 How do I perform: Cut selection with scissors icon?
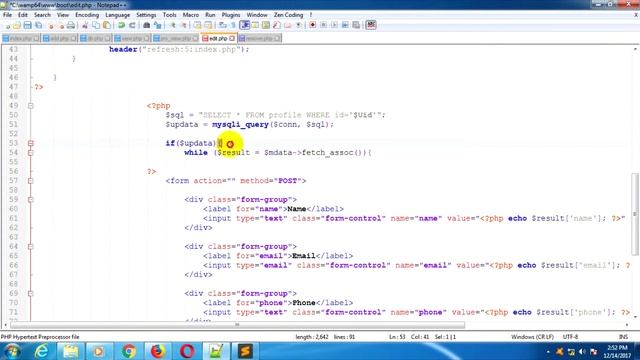pos(85,25)
